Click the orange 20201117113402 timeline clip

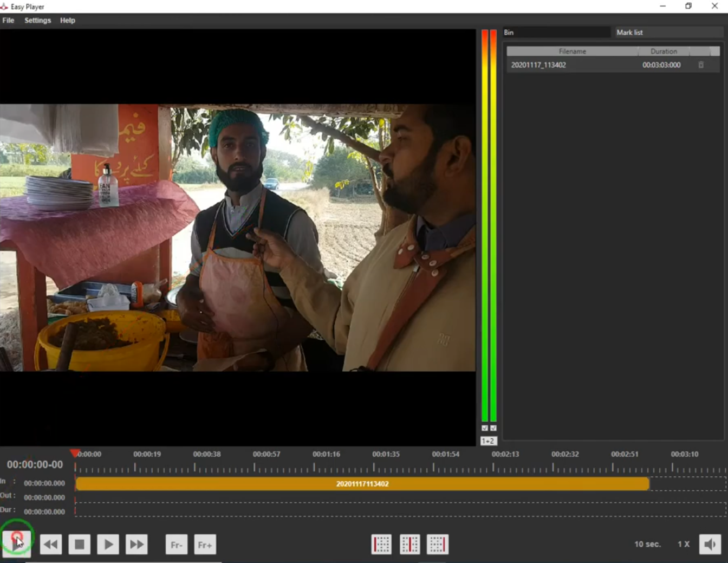pos(362,484)
